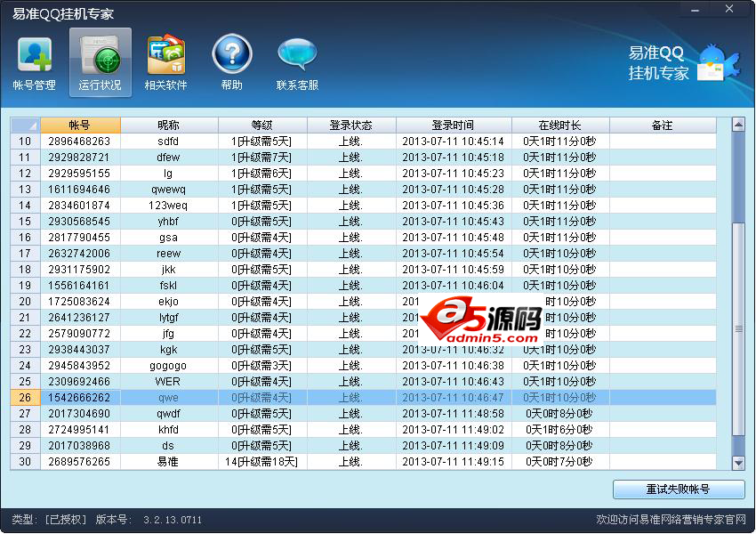Click login time 2013-07-11 10:45:14
756x534 pixels.
point(454,142)
